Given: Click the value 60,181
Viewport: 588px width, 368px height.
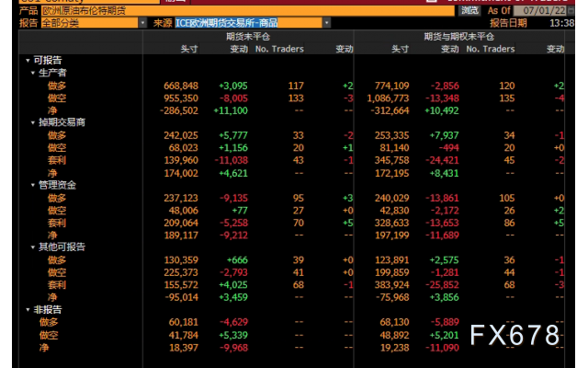Looking at the screenshot, I should (184, 322).
